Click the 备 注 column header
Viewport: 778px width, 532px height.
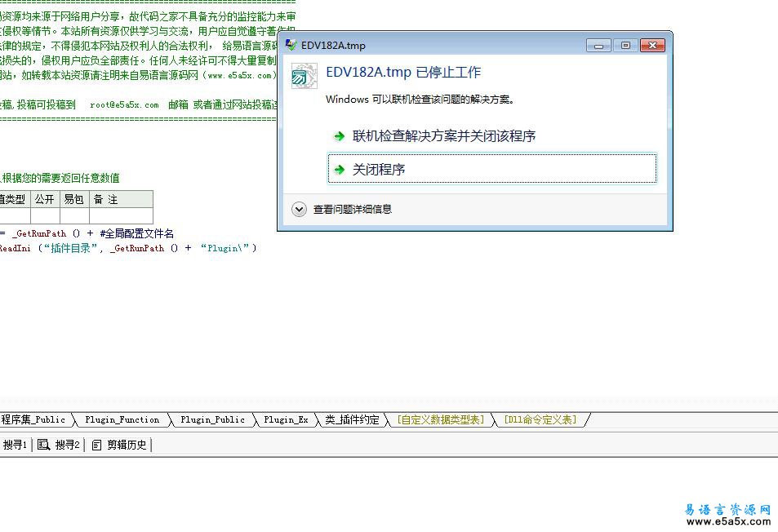click(121, 199)
